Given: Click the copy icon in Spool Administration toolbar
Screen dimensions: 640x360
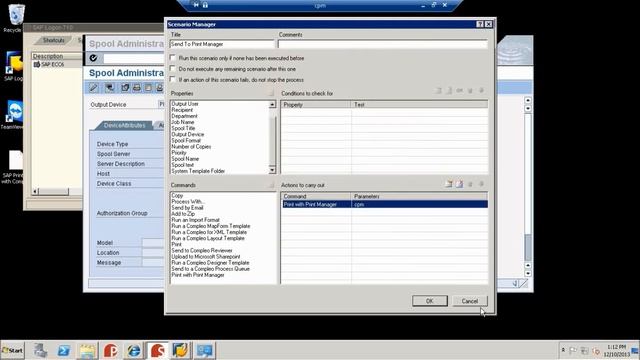Looking at the screenshot, I should click(x=125, y=88).
